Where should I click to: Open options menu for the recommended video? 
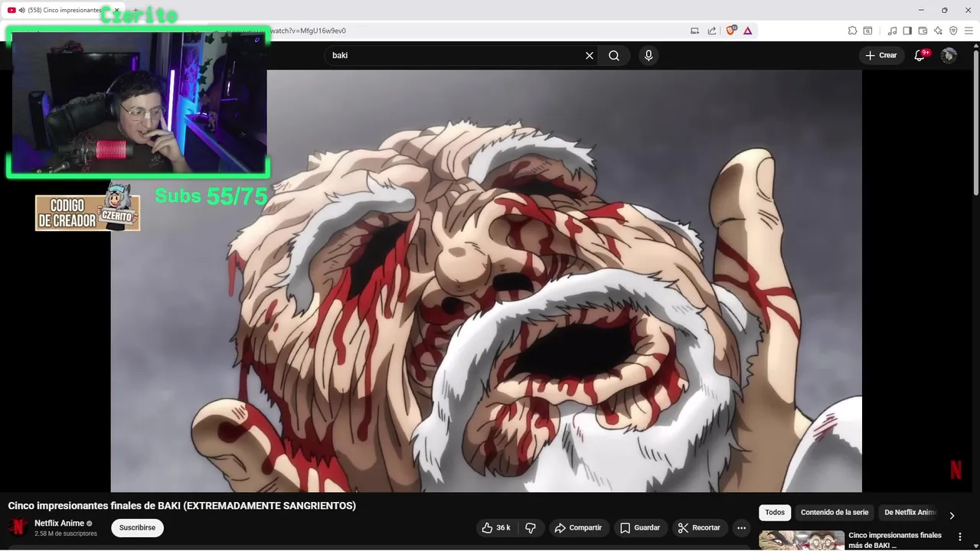tap(960, 536)
